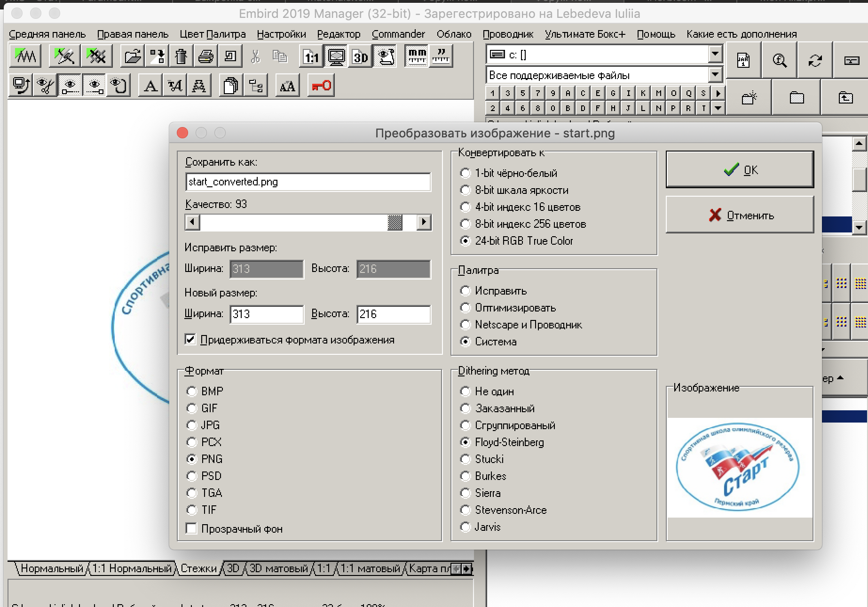Click the trash can delete icon
The image size is (868, 607).
point(181,57)
